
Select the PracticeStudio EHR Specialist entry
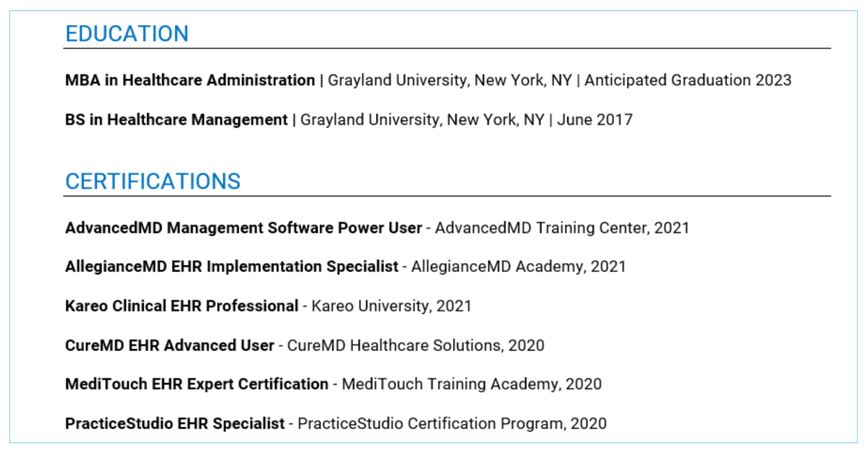[175, 424]
